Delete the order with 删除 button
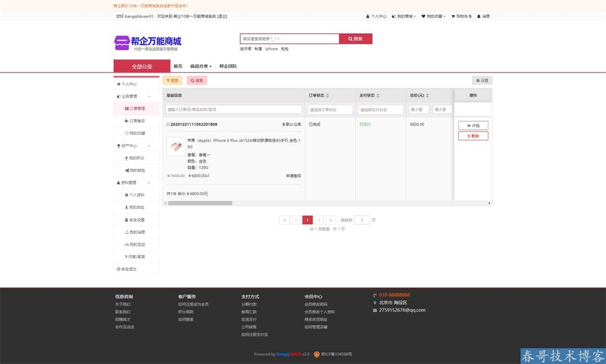 [x=473, y=136]
